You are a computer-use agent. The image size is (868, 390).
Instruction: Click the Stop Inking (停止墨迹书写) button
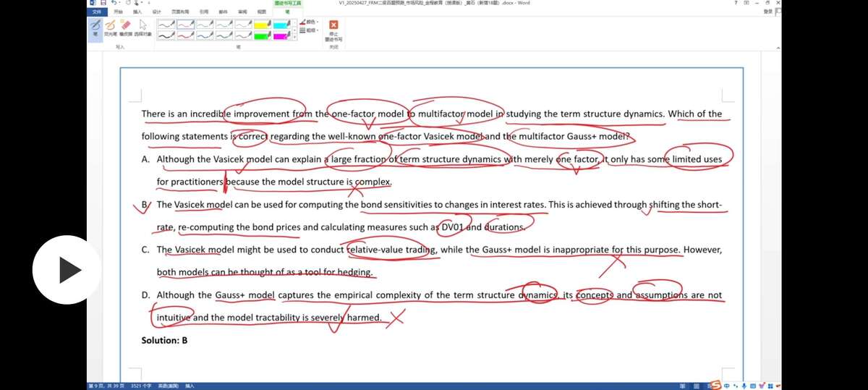point(333,29)
